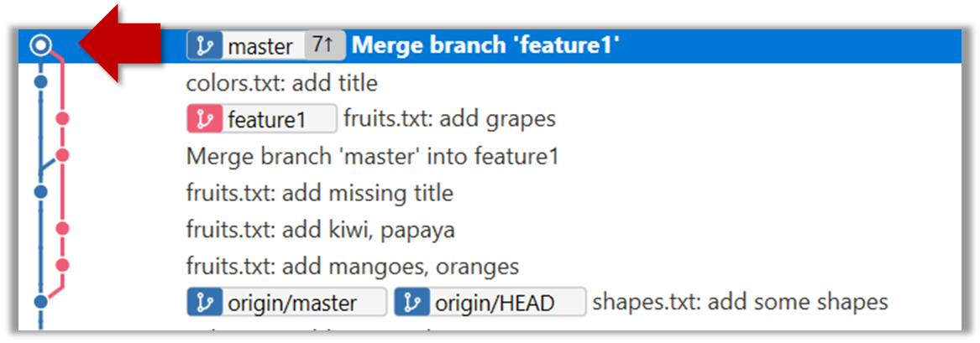Select the origin/HEAD remote label

click(x=495, y=303)
